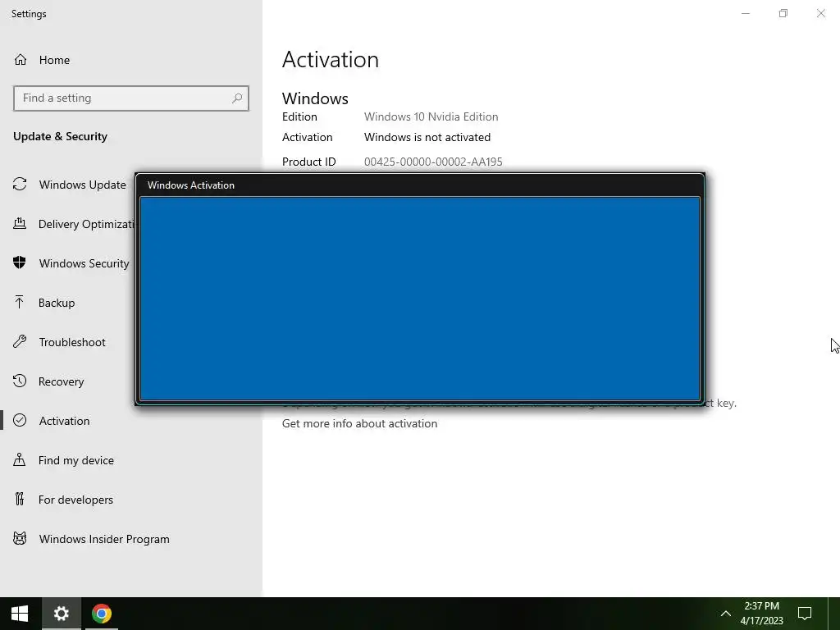Close the Settings window
Viewport: 840px width, 630px height.
pos(820,13)
